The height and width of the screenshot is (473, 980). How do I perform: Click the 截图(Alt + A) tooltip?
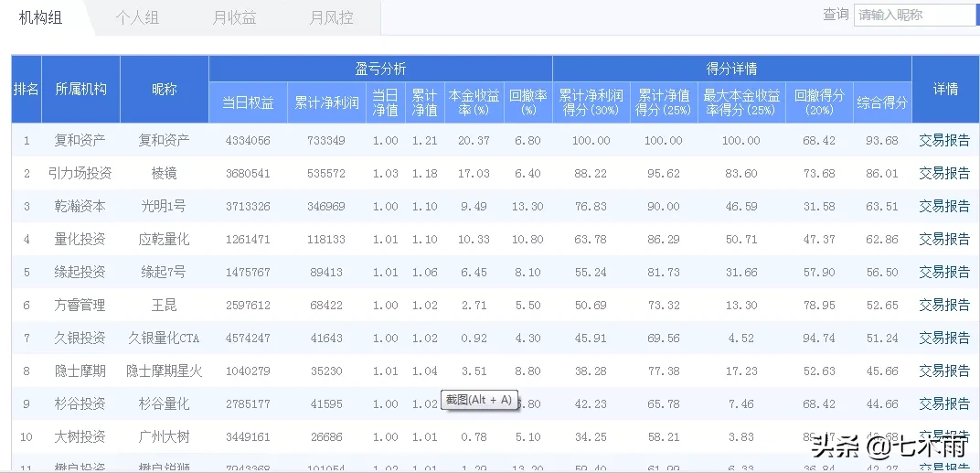tap(479, 399)
